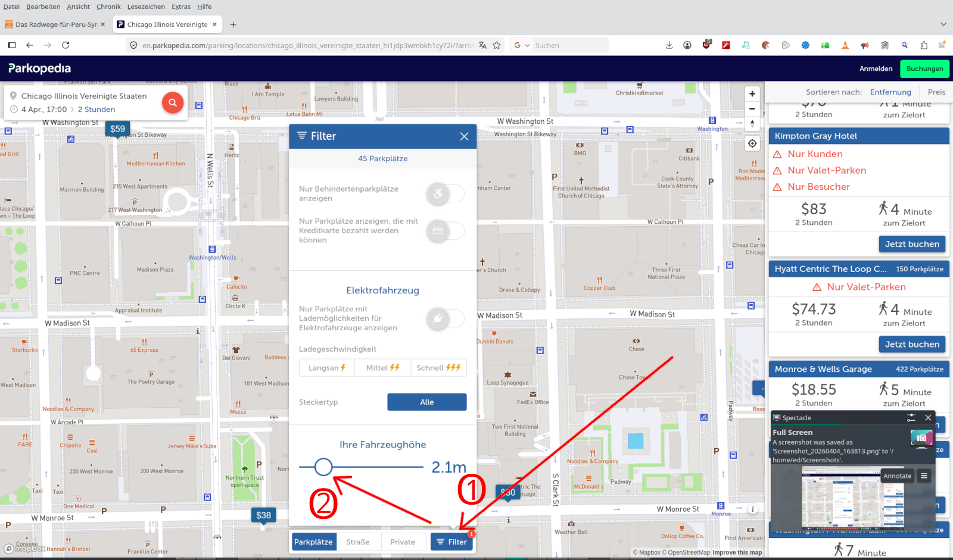Open the search engine selector dropdown

(521, 45)
